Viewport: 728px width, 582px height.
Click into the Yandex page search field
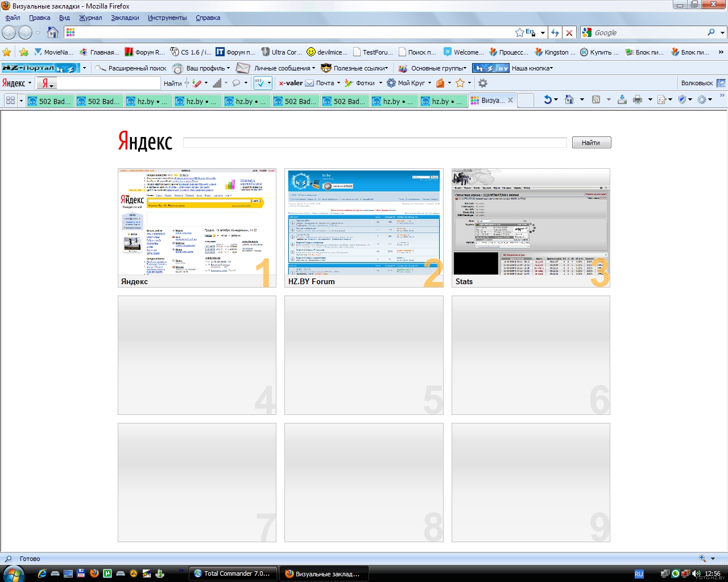point(375,143)
